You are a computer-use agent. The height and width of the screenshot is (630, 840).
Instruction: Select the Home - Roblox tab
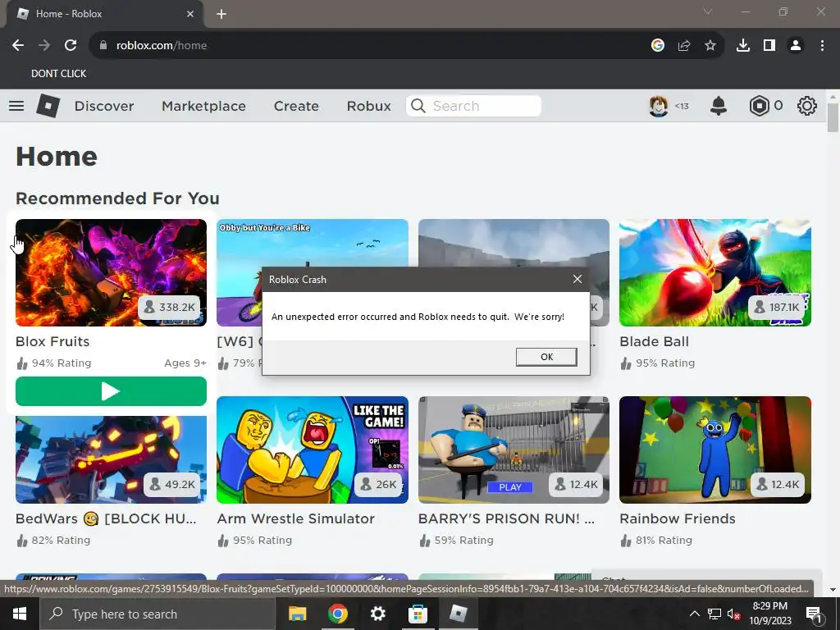point(105,14)
